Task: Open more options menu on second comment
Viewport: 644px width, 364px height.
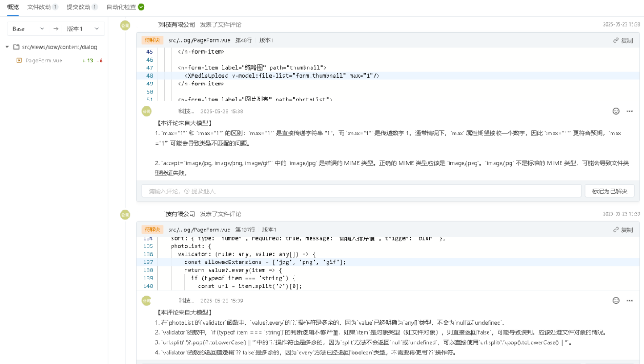Action: pyautogui.click(x=629, y=301)
